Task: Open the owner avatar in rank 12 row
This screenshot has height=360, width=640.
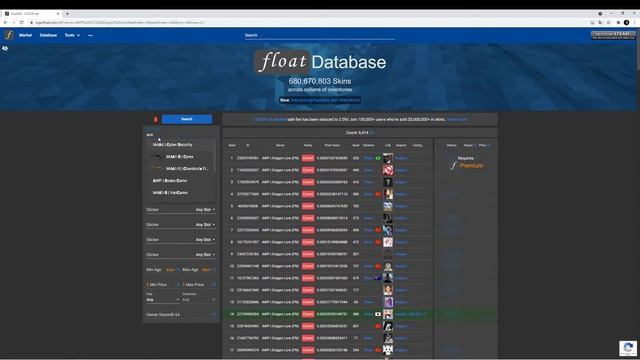Action: tap(388, 290)
